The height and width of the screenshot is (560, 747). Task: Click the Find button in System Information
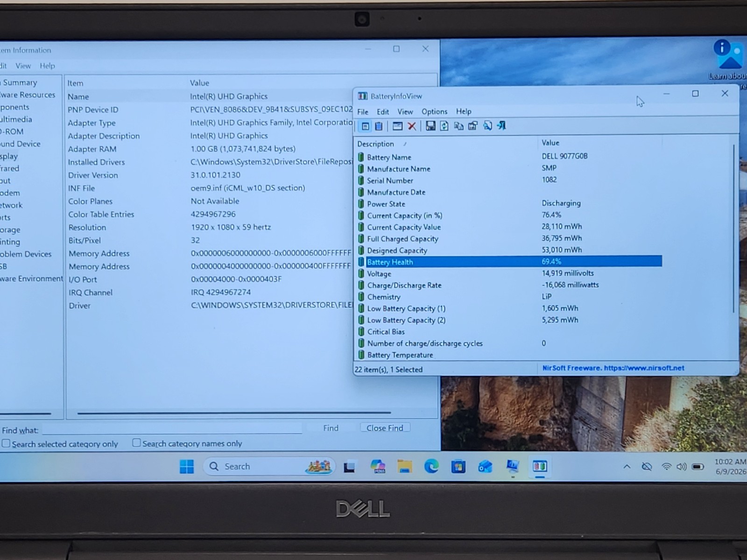(x=331, y=428)
